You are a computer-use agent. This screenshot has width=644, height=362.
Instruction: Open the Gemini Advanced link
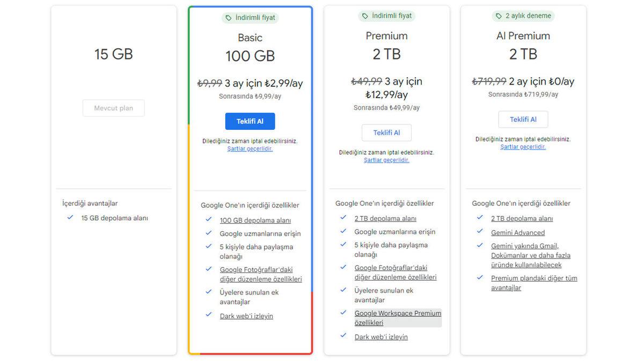point(518,232)
